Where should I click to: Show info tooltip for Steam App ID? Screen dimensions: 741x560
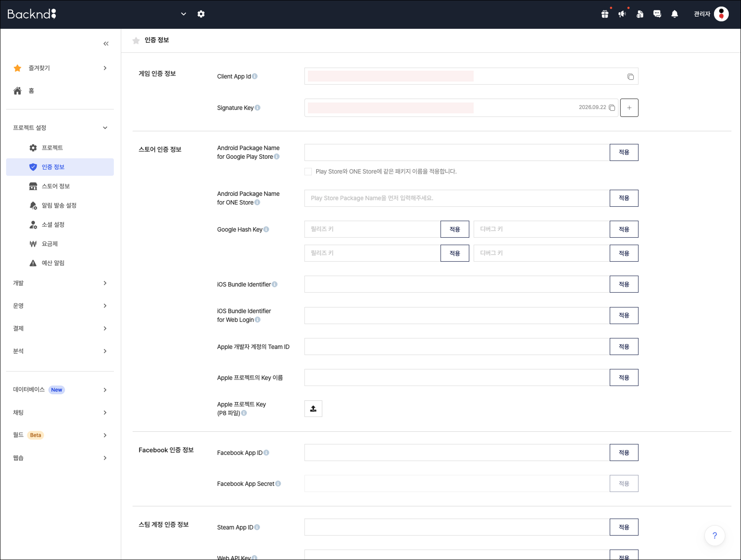257,527
